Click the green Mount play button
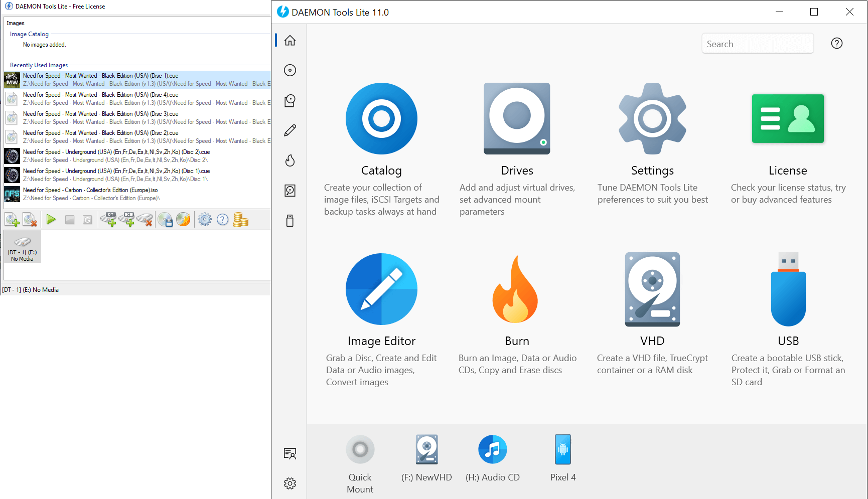The image size is (868, 499). coord(51,220)
